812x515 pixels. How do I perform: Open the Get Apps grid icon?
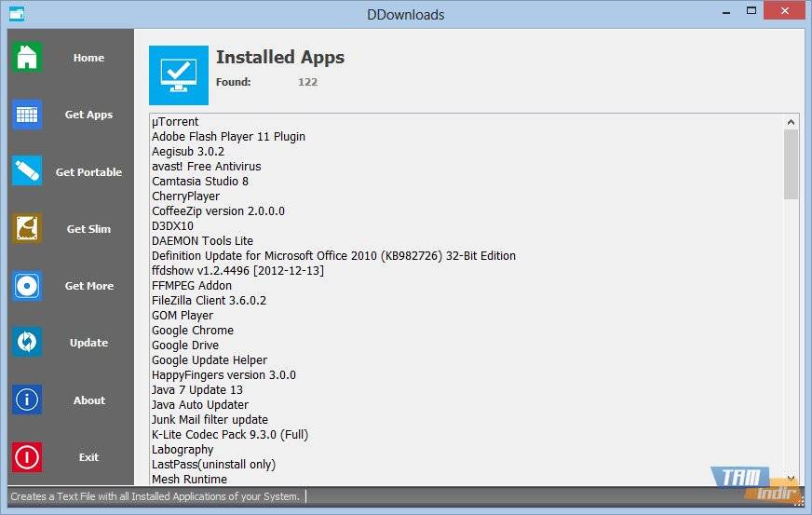coord(27,115)
